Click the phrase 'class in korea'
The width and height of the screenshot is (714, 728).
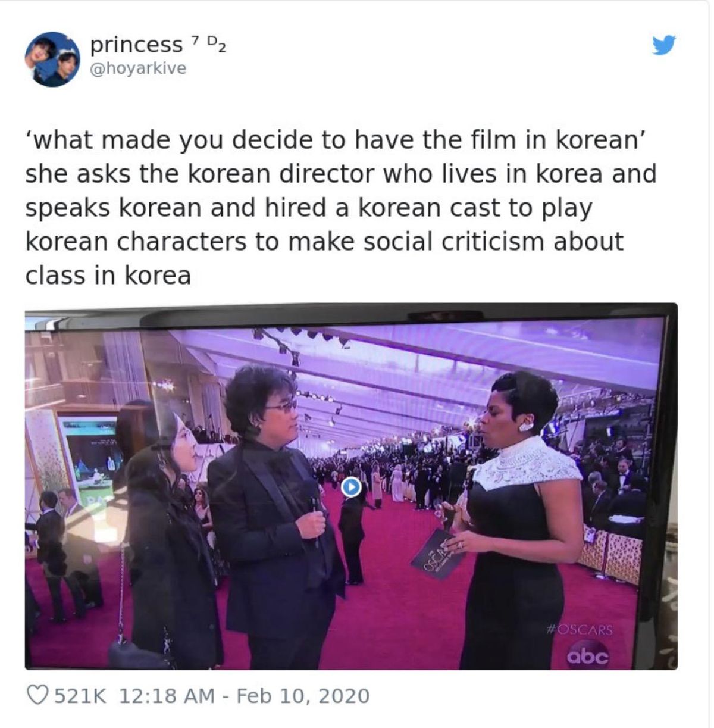[108, 275]
